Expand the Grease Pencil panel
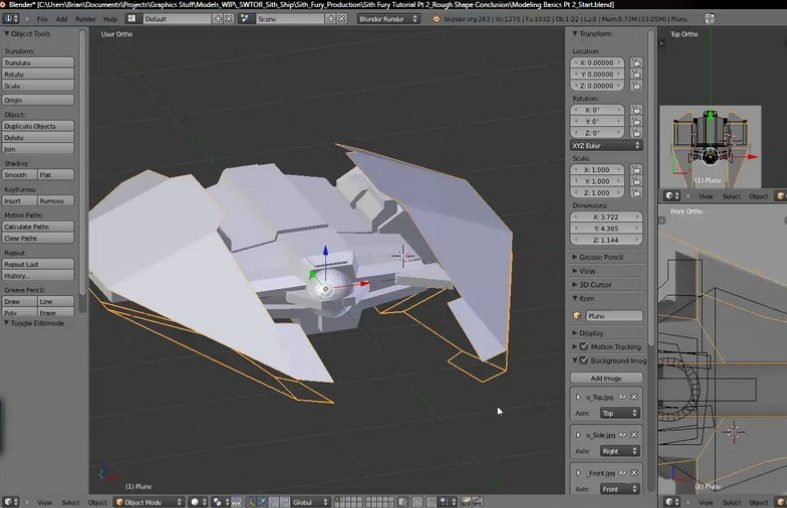The width and height of the screenshot is (787, 508). coord(574,257)
